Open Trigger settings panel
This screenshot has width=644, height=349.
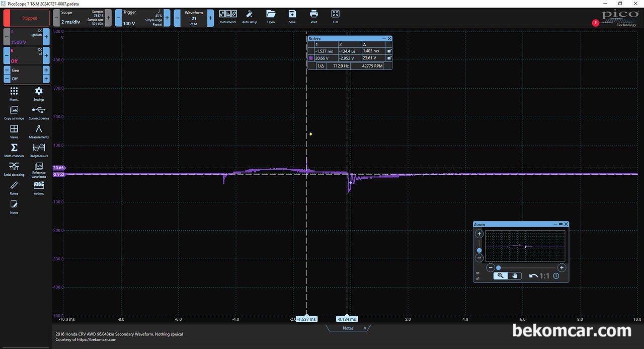[143, 18]
